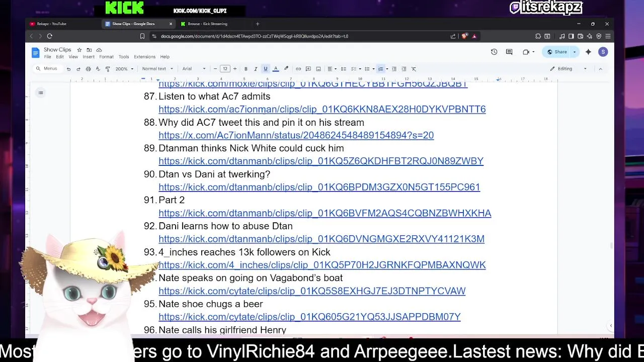Run spelling and grammar check icon

pyautogui.click(x=98, y=69)
